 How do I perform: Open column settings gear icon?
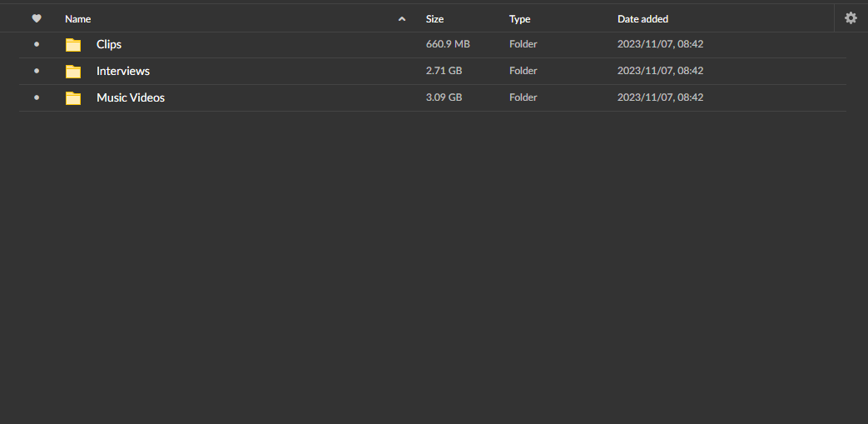[851, 17]
